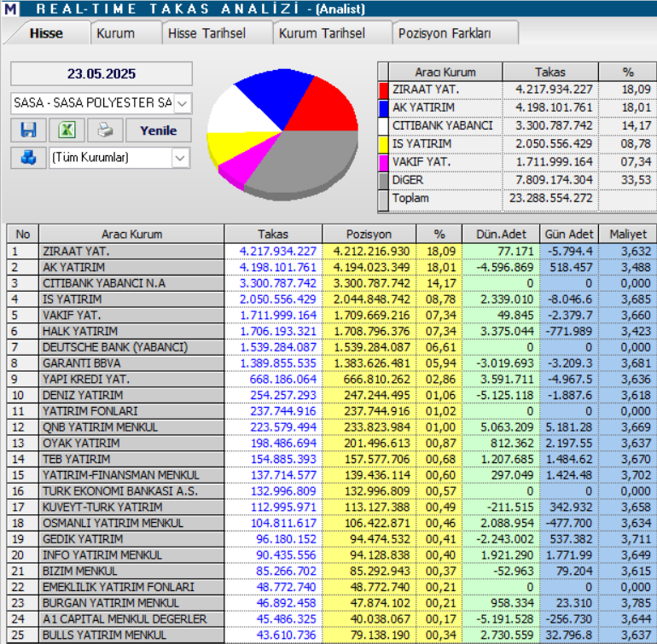This screenshot has height=644, width=657.
Task: Select BURGAN YATIRIM MENKUL row
Action: coord(331,603)
